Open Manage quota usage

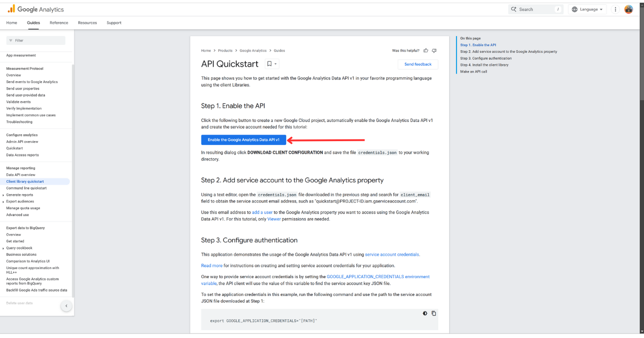pyautogui.click(x=23, y=208)
